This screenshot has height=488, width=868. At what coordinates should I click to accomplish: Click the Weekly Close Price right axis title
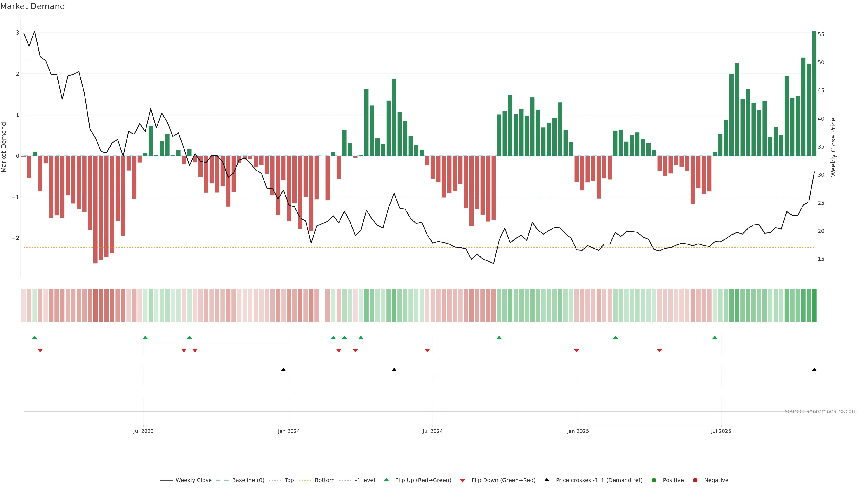point(833,147)
